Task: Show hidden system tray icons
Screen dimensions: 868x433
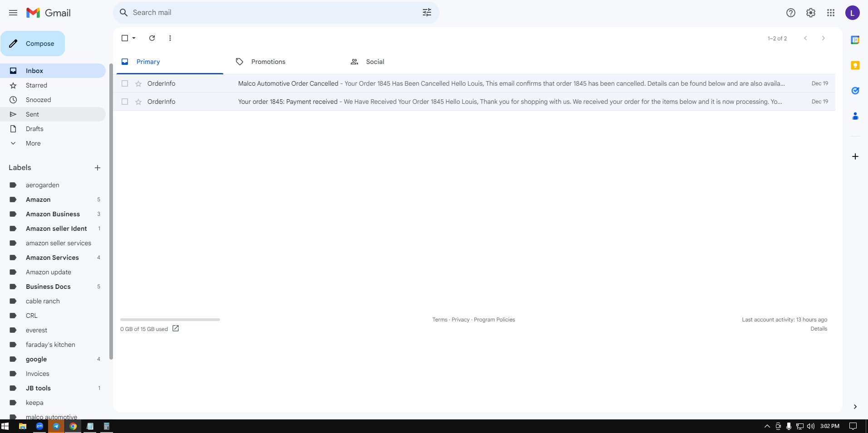Action: click(767, 426)
